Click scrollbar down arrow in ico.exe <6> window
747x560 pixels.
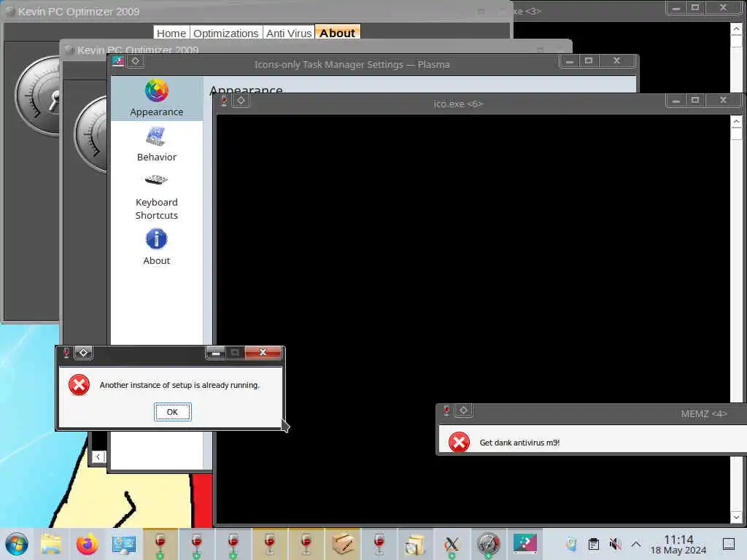click(736, 517)
